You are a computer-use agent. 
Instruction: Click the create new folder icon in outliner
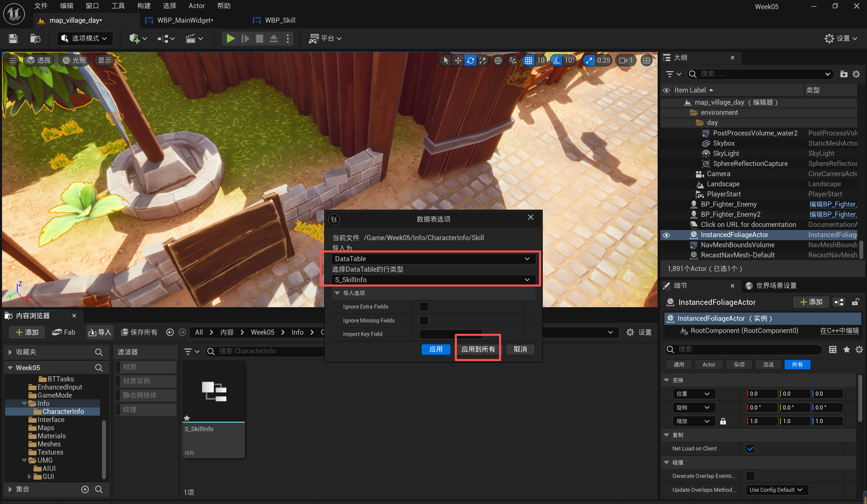pos(843,74)
